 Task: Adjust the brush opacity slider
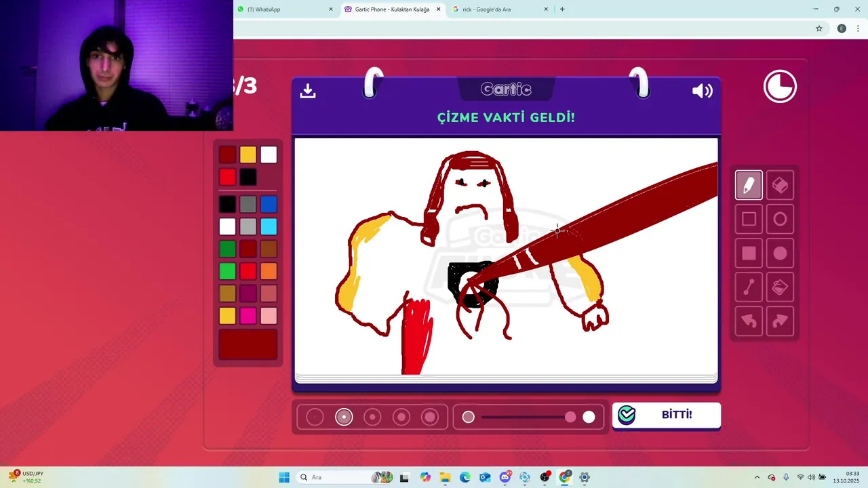(529, 417)
